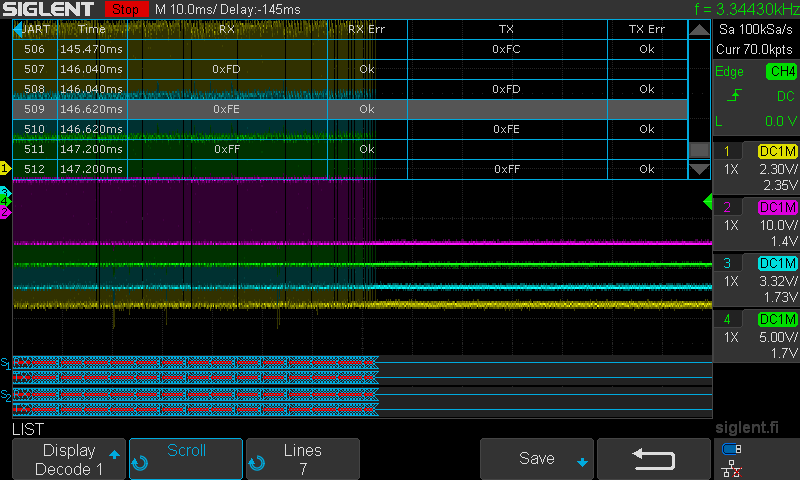Click the green trigger level marker arrow
This screenshot has width=800, height=480.
[x=708, y=202]
